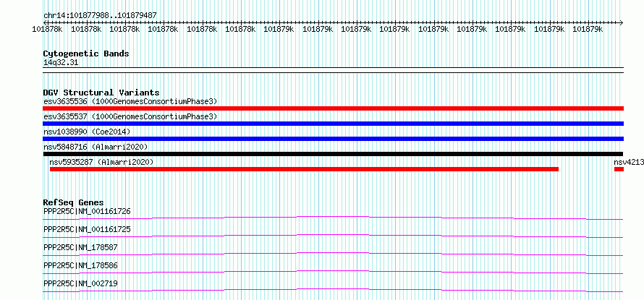The height and width of the screenshot is (300, 644).
Task: Select the magenta line for NM_001161726
Action: click(333, 218)
